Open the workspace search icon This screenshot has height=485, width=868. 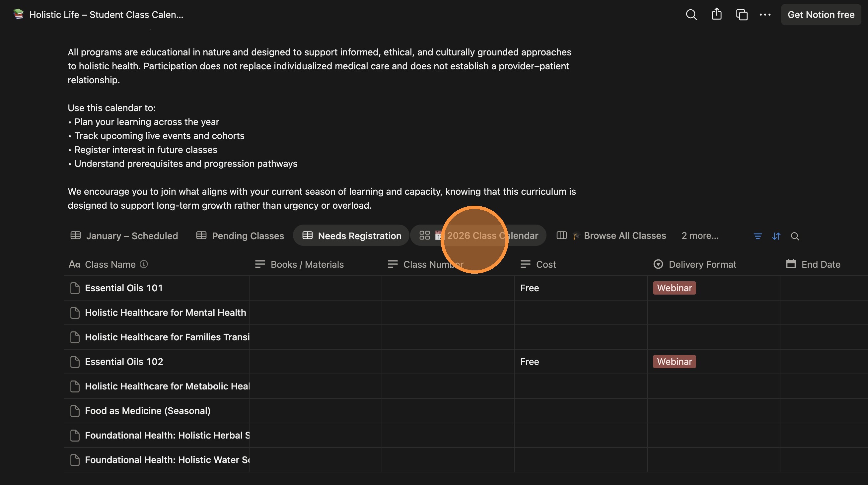691,15
